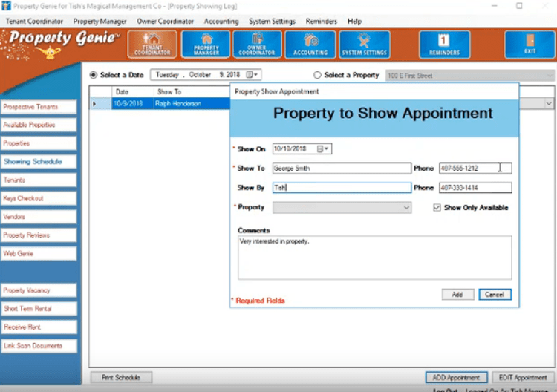The width and height of the screenshot is (557, 392).
Task: Open Short Term Rental in sidebar
Action: (x=39, y=309)
